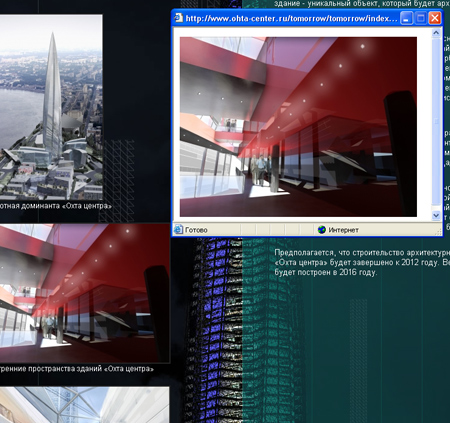This screenshot has width=450, height=423.
Task: Click caption пространства зданий «Охта центра»
Action: [x=77, y=369]
